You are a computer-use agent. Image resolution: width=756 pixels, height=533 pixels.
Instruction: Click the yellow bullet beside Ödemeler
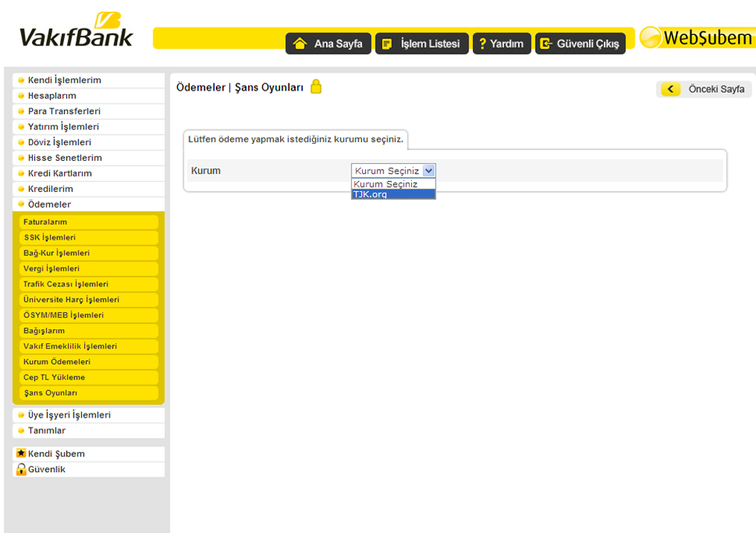(21, 204)
